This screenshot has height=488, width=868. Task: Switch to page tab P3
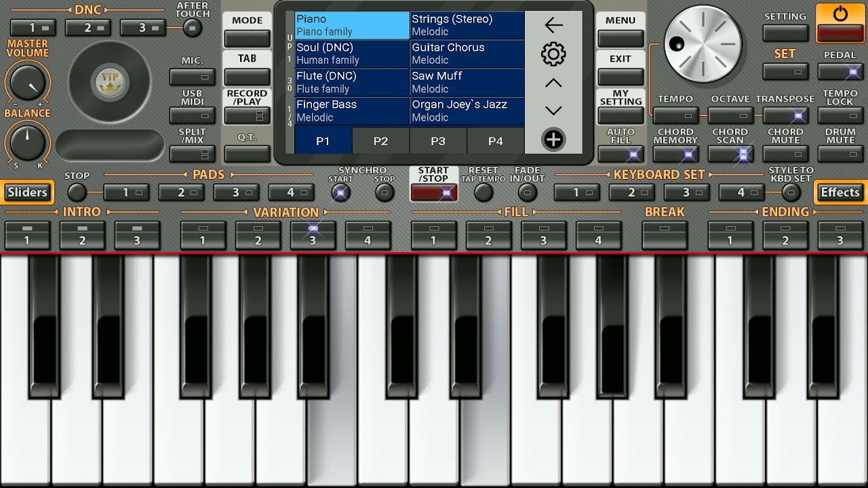pos(438,141)
